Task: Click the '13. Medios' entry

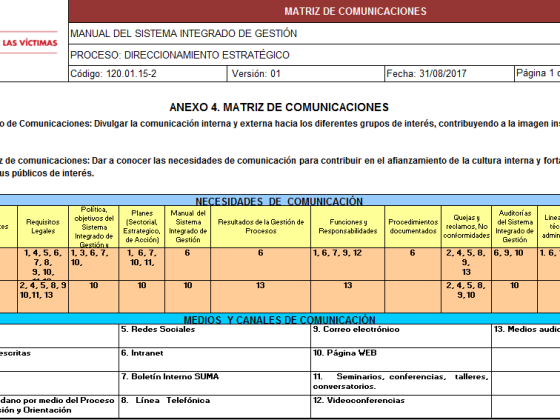Action: point(526,336)
